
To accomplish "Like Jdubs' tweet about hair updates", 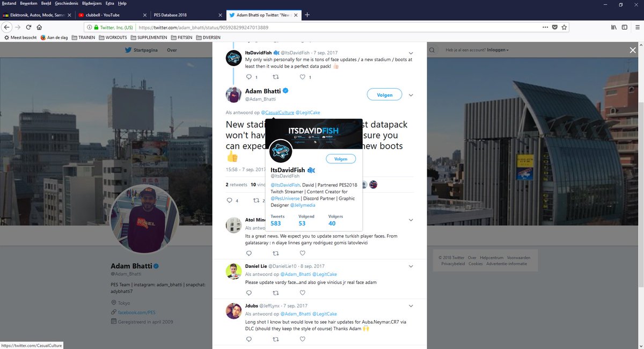I will (302, 339).
